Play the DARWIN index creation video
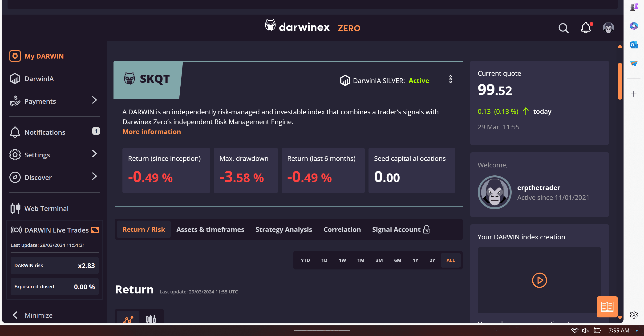 [539, 280]
